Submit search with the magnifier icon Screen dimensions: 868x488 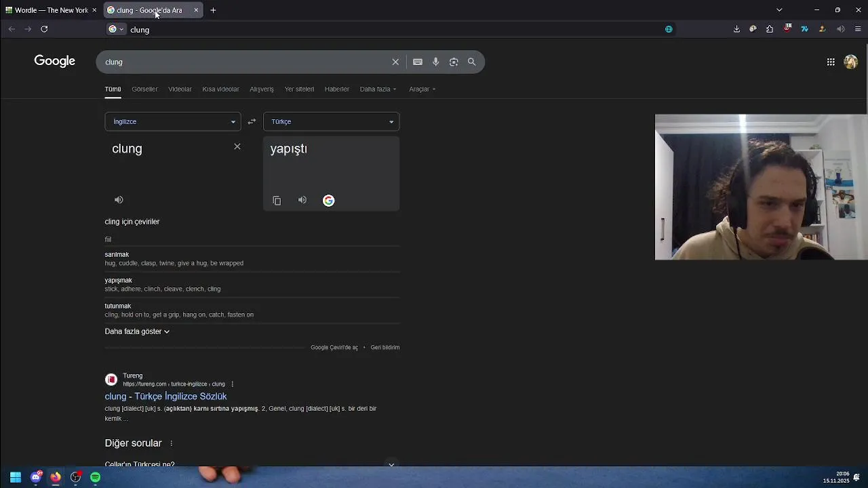(472, 62)
